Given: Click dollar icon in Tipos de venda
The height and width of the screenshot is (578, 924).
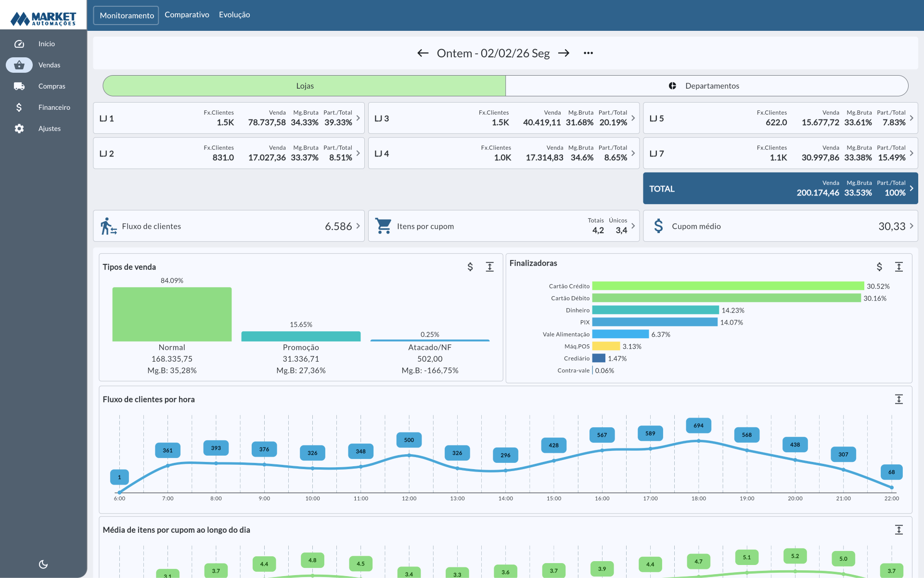Looking at the screenshot, I should click(x=470, y=267).
